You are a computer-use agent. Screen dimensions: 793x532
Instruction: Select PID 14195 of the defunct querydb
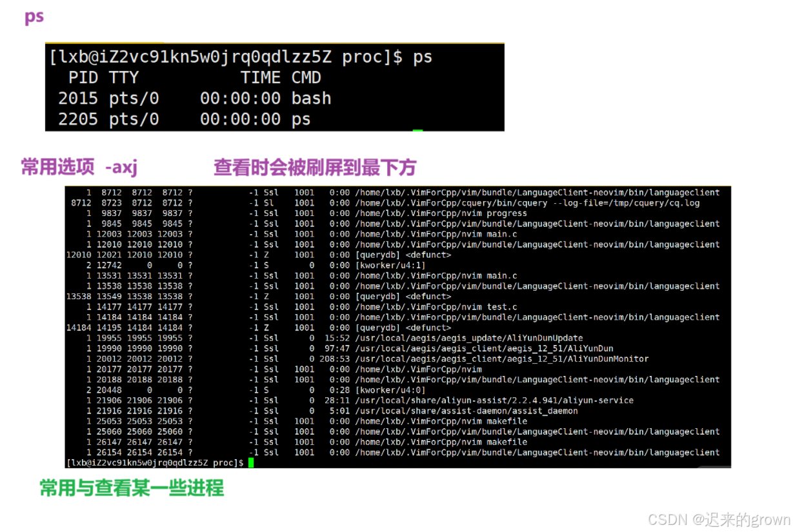point(109,328)
